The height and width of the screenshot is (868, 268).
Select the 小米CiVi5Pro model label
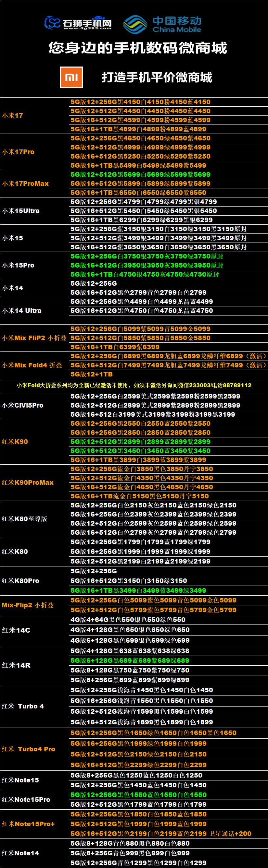[x=23, y=405]
